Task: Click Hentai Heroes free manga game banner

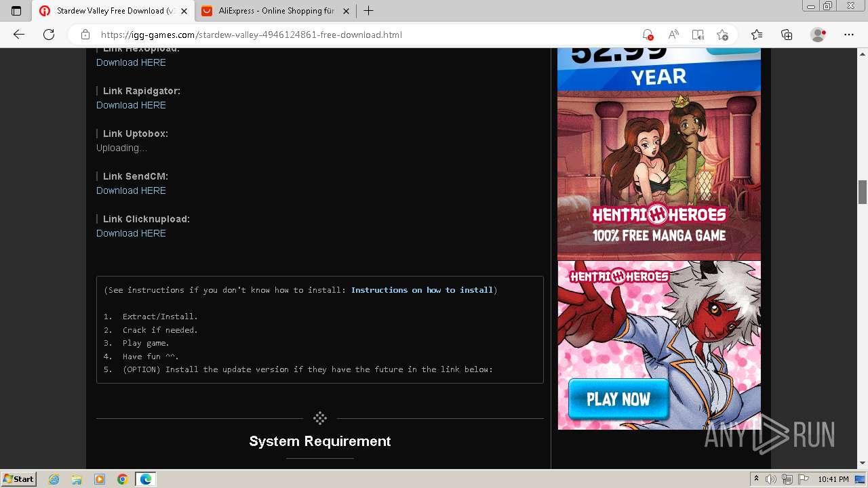Action: pyautogui.click(x=659, y=176)
